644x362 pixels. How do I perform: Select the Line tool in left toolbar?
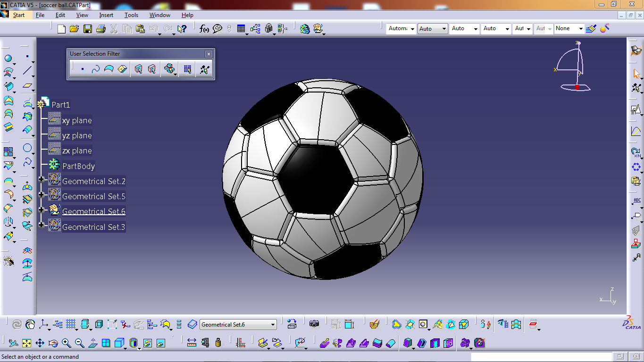[x=28, y=71]
